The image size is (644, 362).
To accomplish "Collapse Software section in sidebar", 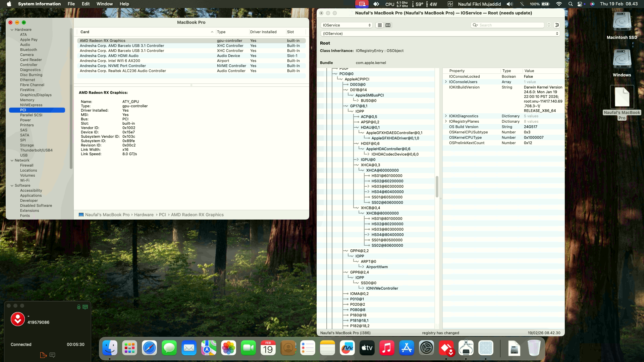I will pos(12,185).
